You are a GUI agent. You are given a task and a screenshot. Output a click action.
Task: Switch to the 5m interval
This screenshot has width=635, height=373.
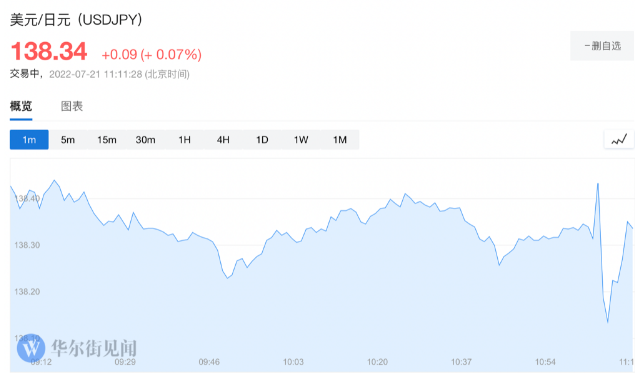[68, 140]
